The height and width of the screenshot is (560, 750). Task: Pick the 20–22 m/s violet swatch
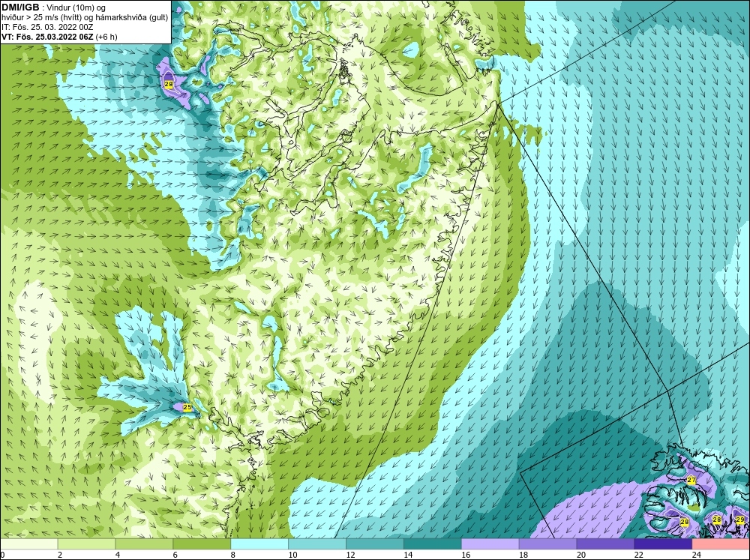click(605, 544)
